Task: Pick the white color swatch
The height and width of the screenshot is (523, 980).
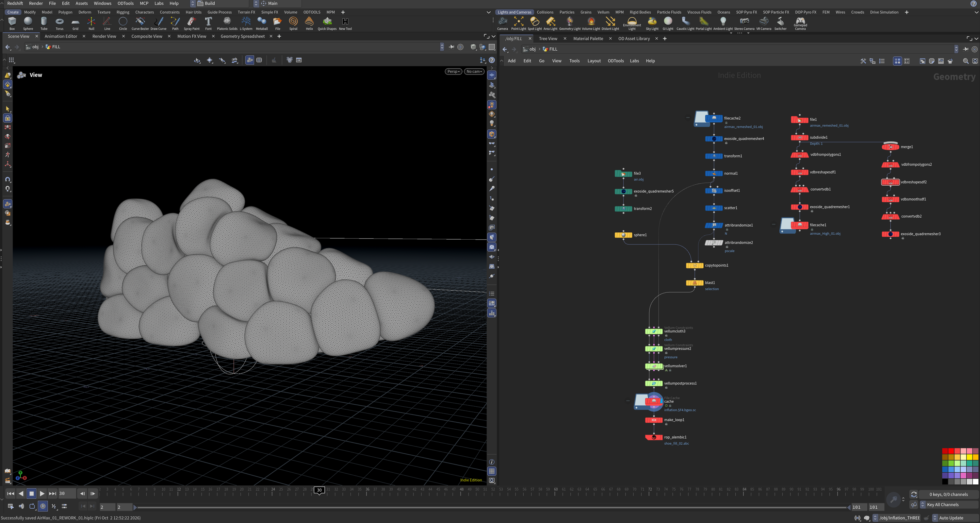Action: [x=975, y=482]
